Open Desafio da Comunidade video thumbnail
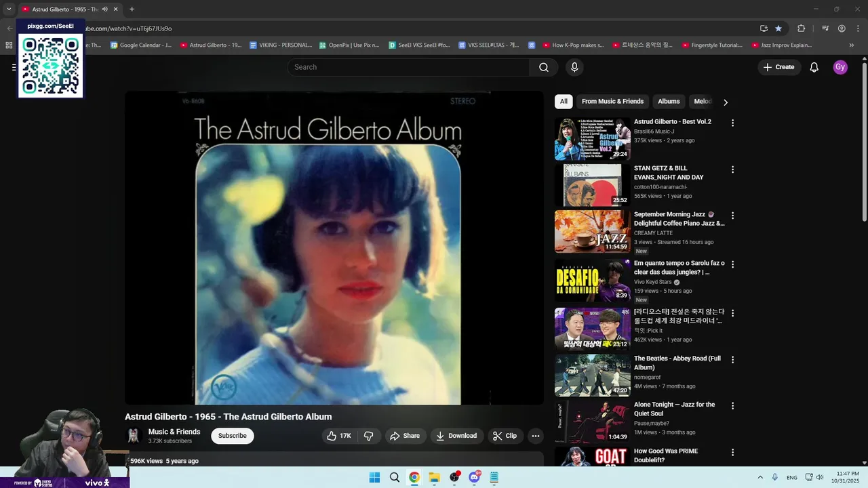The image size is (868, 488). coord(593,281)
